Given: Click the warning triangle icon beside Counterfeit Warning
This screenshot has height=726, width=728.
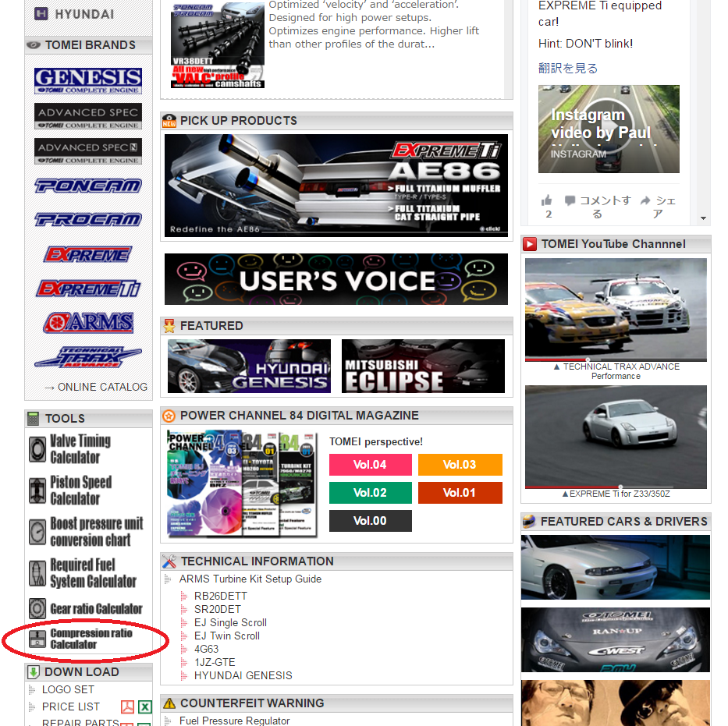Looking at the screenshot, I should pos(169,703).
